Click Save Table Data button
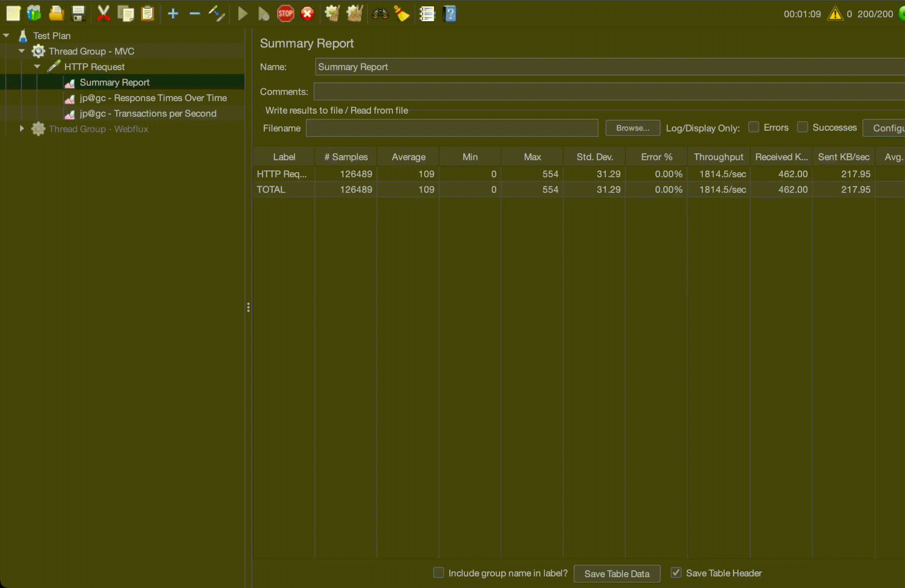Screen dimensions: 905x588 [x=617, y=574]
